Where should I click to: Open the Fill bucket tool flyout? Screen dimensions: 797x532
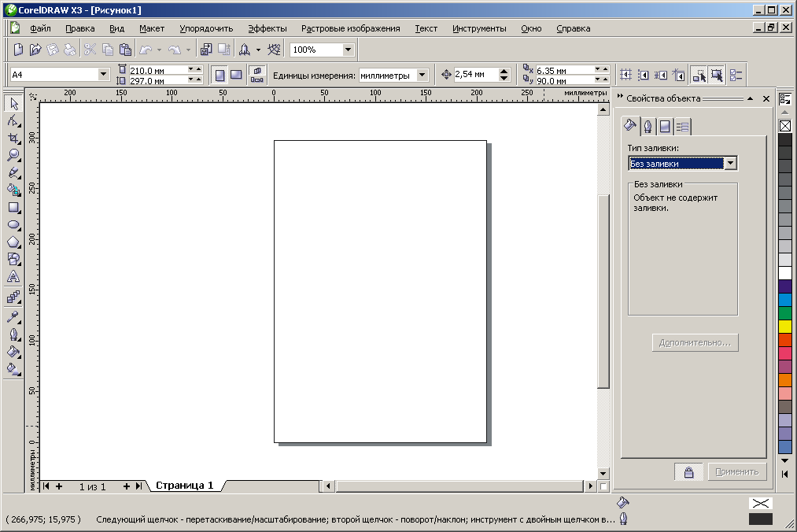13,352
